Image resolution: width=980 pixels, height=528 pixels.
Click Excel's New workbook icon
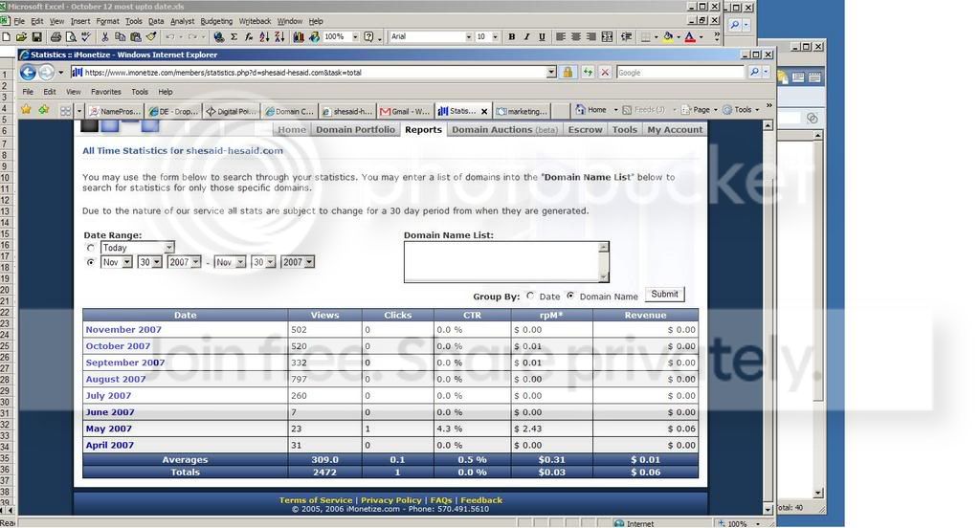(7, 37)
